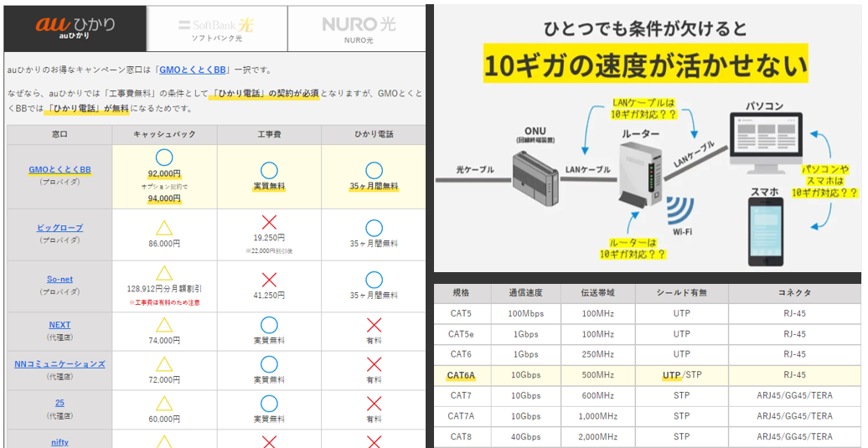This screenshot has width=868, height=448.
Task: Click the キャッシュバック column header
Action: pyautogui.click(x=164, y=134)
